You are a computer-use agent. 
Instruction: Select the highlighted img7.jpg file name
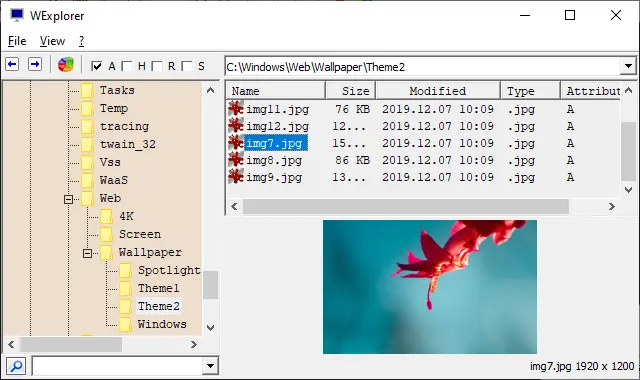pyautogui.click(x=276, y=143)
